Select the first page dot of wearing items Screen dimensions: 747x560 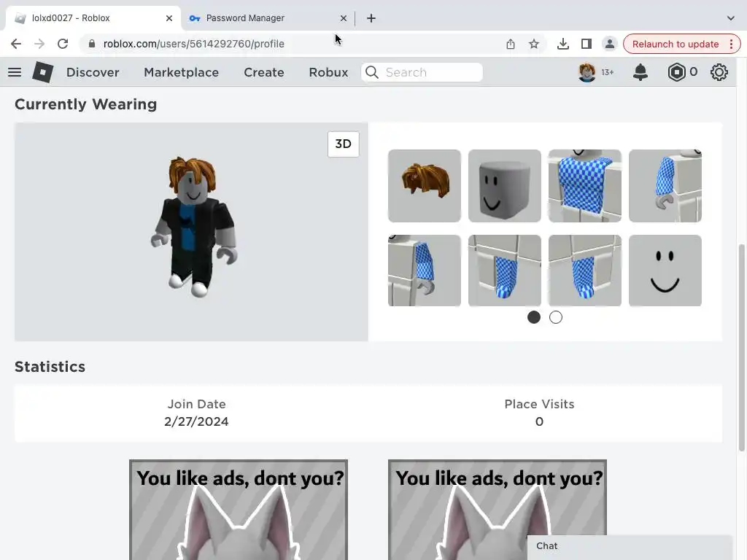533,317
